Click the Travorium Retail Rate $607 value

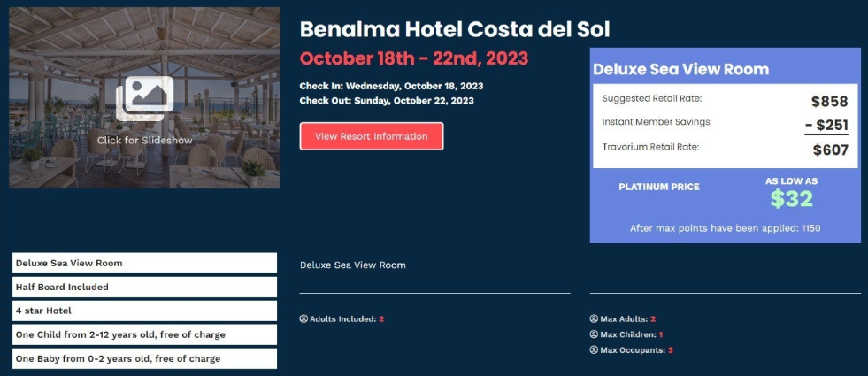point(830,150)
